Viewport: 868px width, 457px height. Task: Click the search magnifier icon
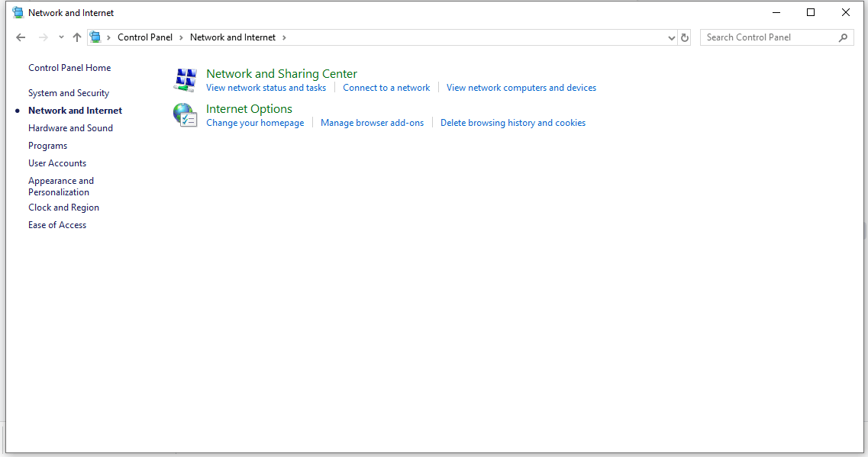tap(843, 37)
